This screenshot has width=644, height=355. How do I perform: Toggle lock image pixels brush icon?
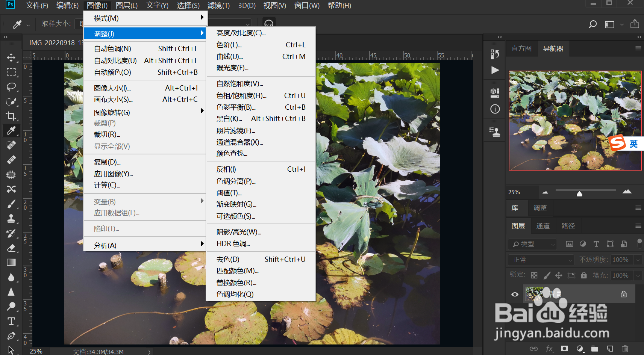pyautogui.click(x=547, y=275)
